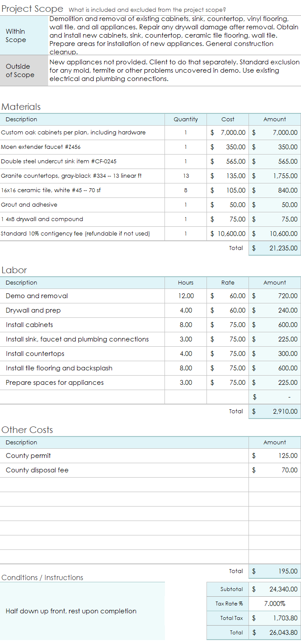Click the Quantity column header in Materials
The height and width of the screenshot is (644, 301).
point(185,120)
